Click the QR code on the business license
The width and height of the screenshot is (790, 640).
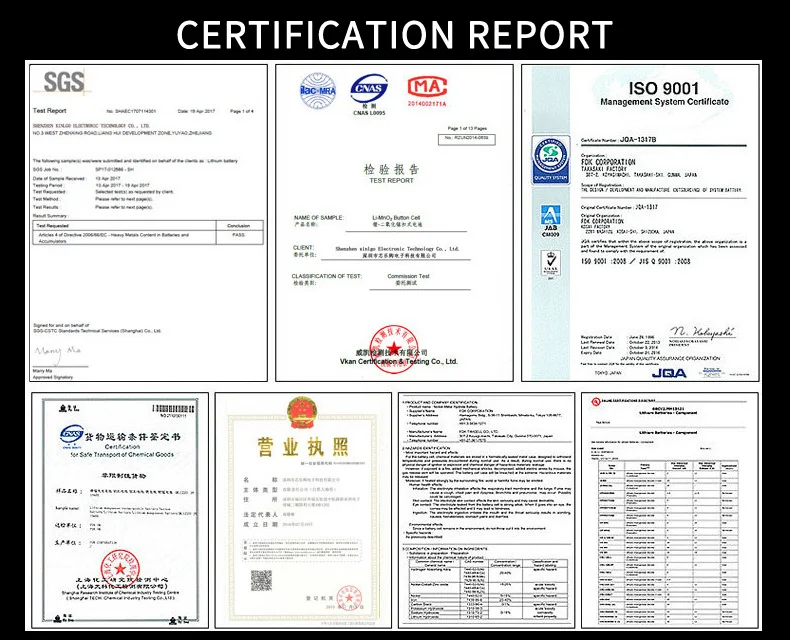(x=261, y=581)
